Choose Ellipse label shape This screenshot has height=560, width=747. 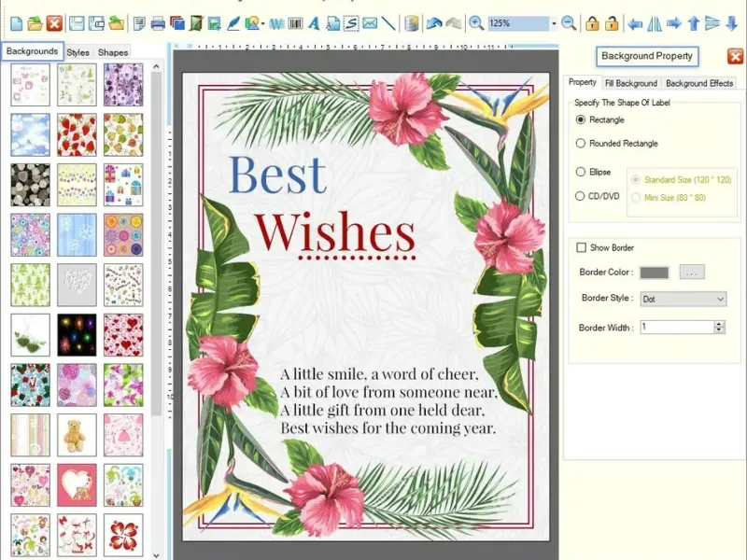coord(580,172)
